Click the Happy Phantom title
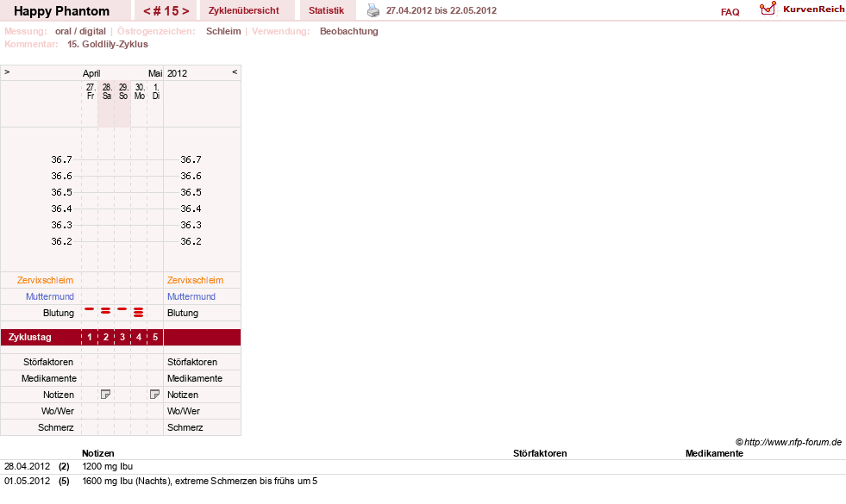 [x=61, y=11]
